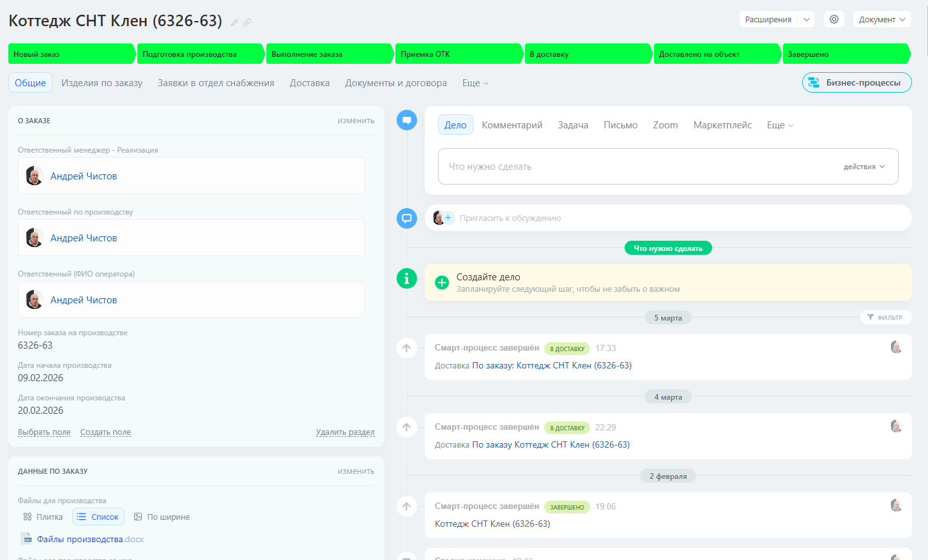The image size is (928, 560).
Task: Open the Файлы производства.docx file icon
Action: click(26, 539)
